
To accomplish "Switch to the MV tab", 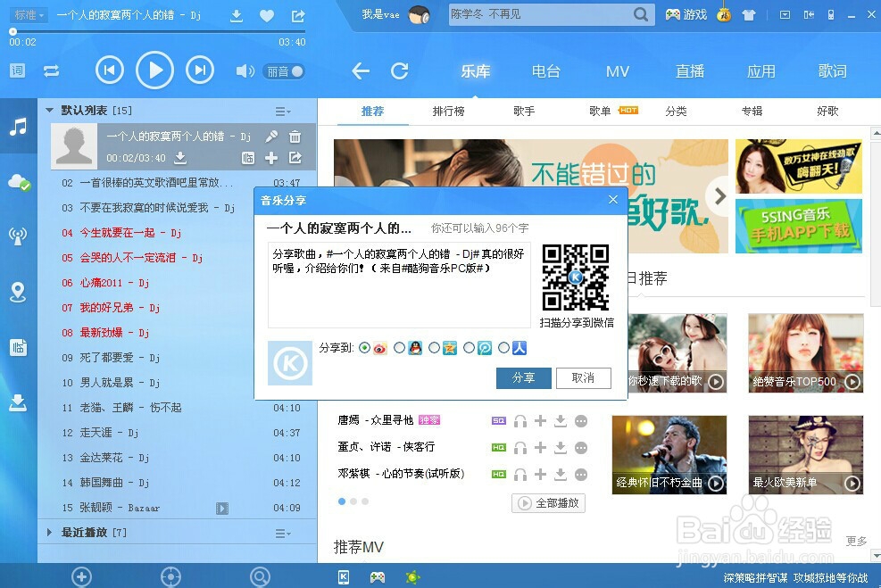I will tap(618, 71).
